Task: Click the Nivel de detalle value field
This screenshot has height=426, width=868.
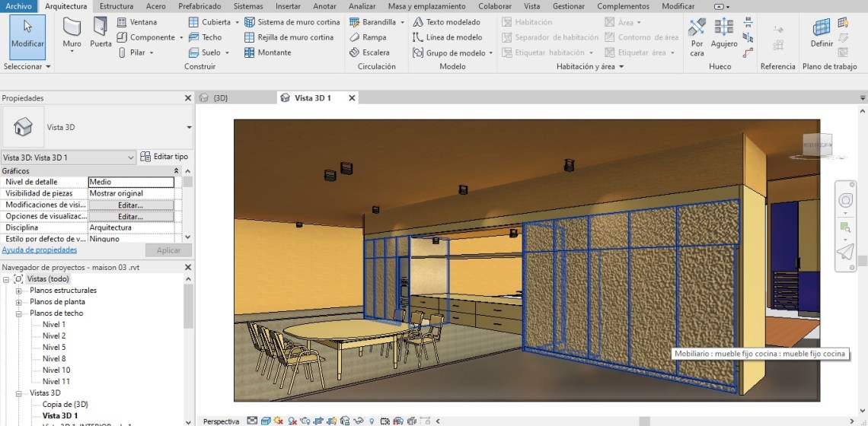Action: tap(131, 183)
